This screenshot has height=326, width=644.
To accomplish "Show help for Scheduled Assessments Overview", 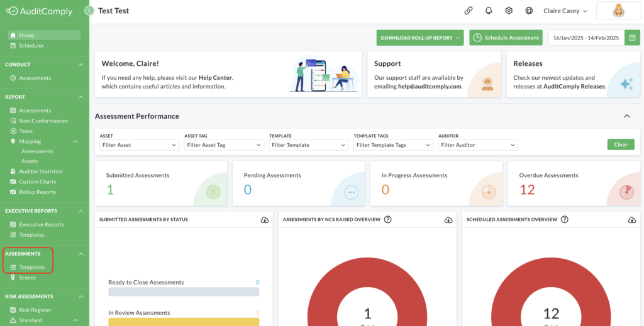I will (564, 219).
